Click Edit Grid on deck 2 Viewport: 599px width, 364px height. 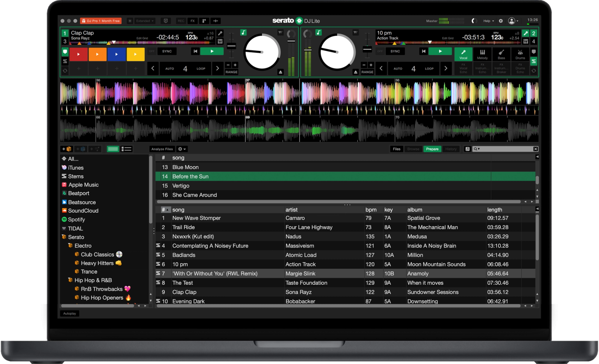click(448, 38)
